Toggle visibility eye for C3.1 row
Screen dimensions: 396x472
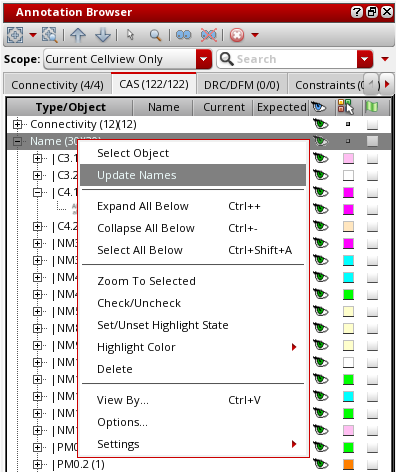click(x=321, y=158)
